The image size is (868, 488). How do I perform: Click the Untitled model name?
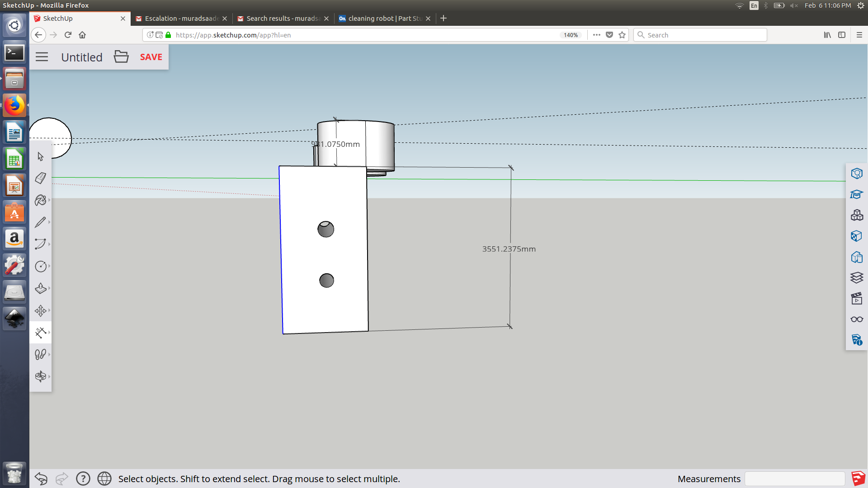(x=82, y=57)
